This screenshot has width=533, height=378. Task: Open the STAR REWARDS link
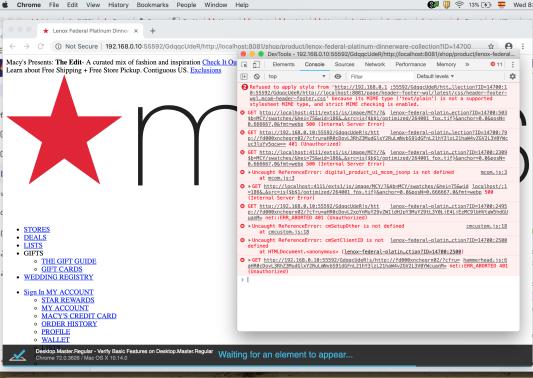(x=68, y=300)
